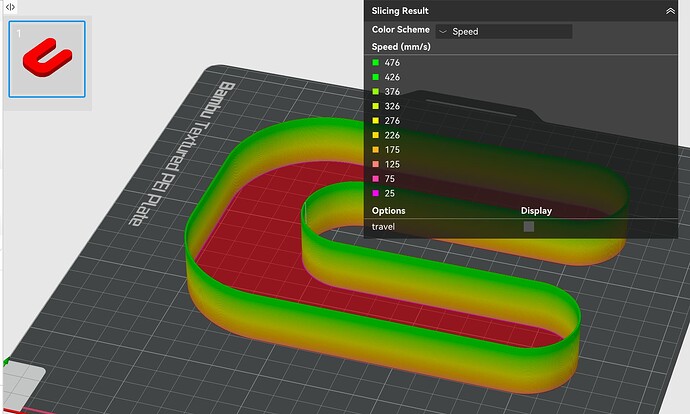Viewport: 690px width, 414px height.
Task: Click the Display column header
Action: pyautogui.click(x=536, y=211)
